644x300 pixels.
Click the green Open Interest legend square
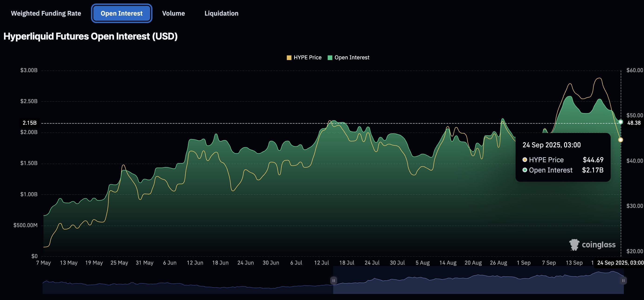[x=330, y=57]
